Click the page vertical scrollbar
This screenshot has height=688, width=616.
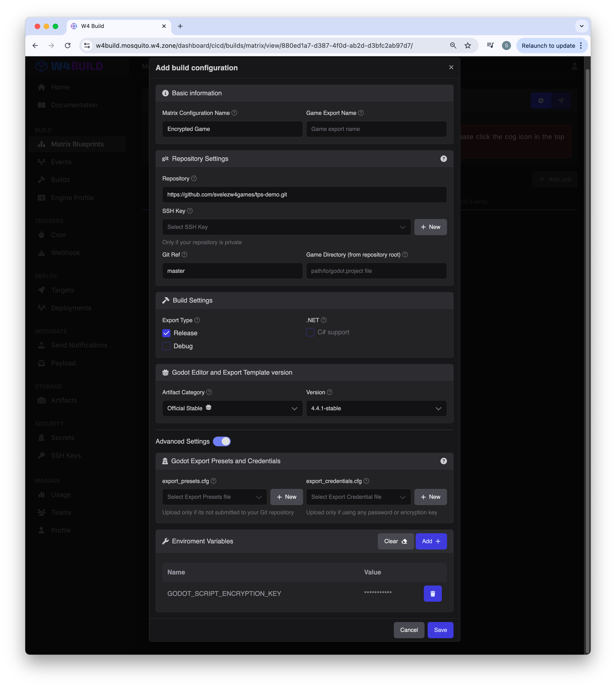pos(588,361)
